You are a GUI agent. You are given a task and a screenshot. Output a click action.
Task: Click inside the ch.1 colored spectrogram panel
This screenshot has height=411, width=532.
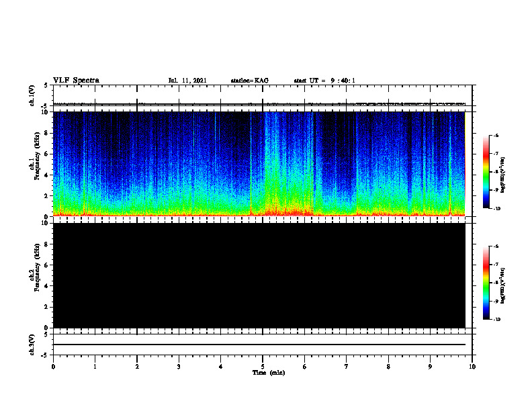[x=259, y=164]
